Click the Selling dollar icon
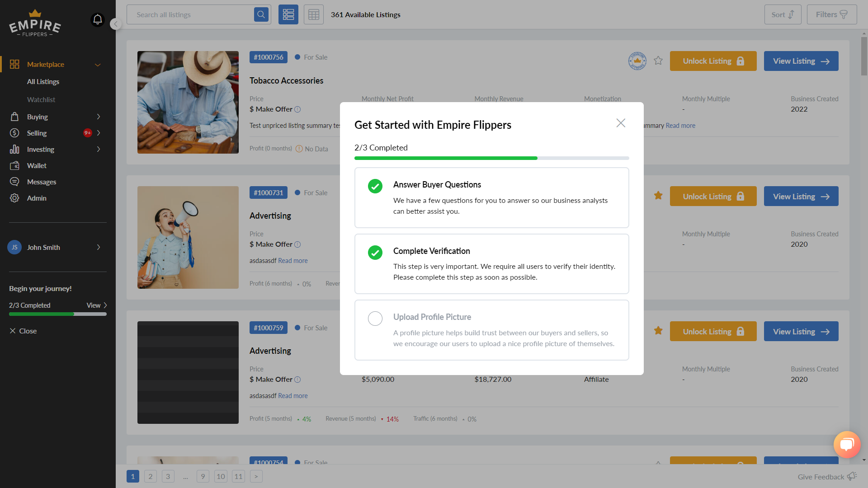 14,133
